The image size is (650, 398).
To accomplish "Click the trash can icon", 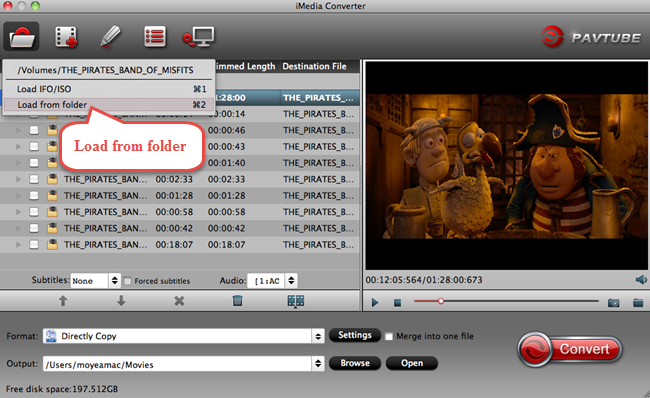I will (238, 301).
